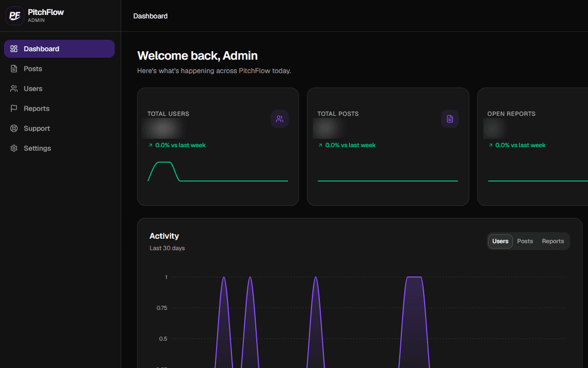The width and height of the screenshot is (588, 368).
Task: Click the blurred Open Reports value
Action: [495, 128]
